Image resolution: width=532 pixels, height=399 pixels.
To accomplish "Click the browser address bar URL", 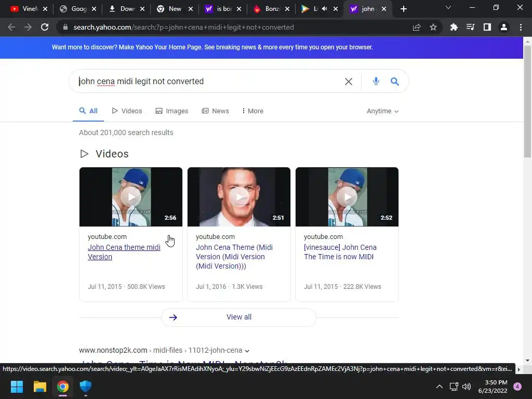I will [x=183, y=27].
